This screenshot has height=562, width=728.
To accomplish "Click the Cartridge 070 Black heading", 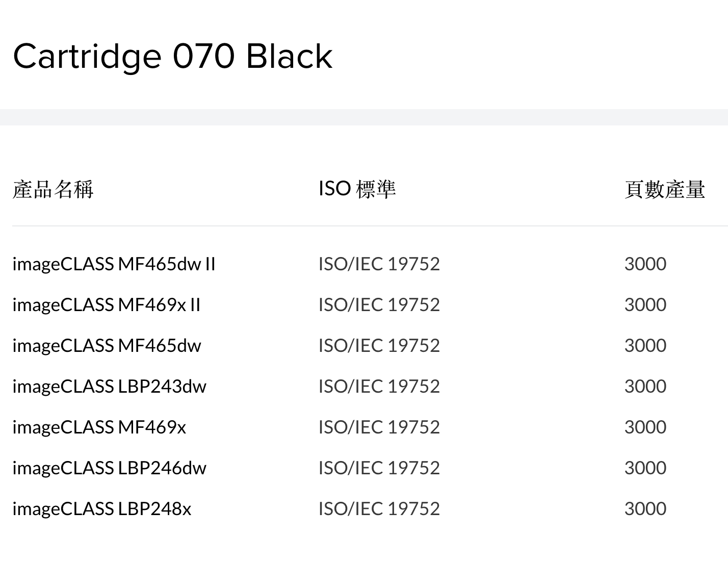I will click(172, 56).
